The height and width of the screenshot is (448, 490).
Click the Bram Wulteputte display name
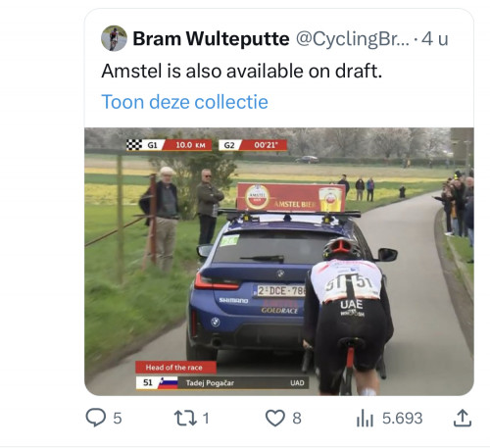pos(211,39)
